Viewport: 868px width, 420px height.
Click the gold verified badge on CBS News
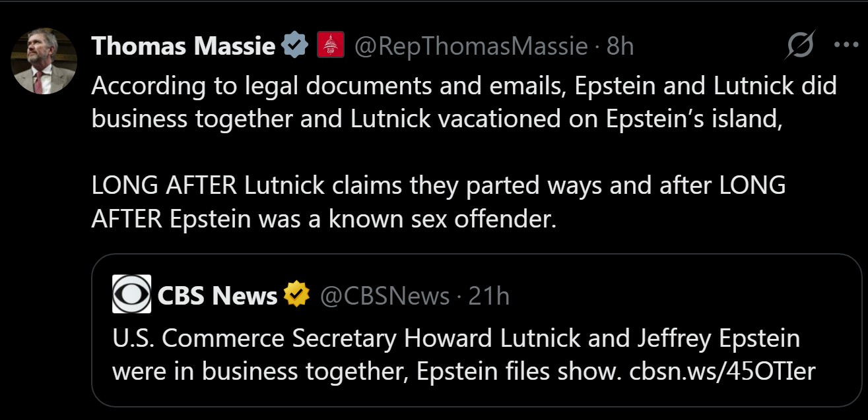[296, 295]
